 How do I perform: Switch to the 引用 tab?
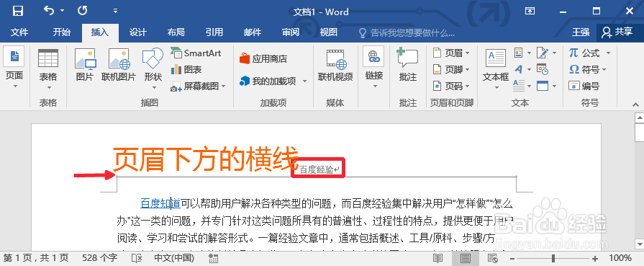214,32
